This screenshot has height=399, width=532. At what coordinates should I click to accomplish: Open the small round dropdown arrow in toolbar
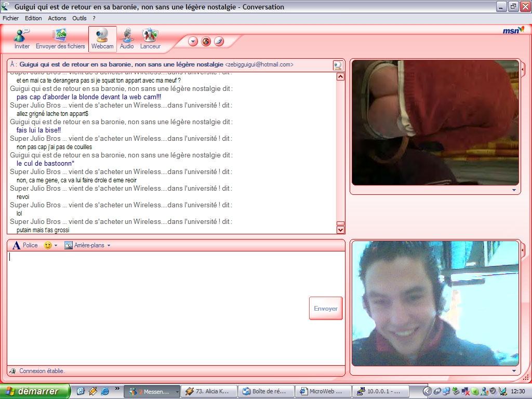193,42
